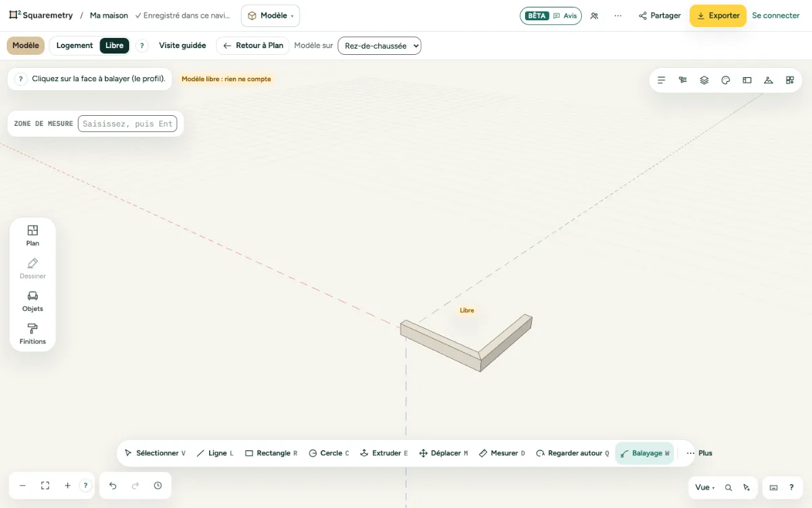Click the undo arrow
The height and width of the screenshot is (508, 812).
113,486
